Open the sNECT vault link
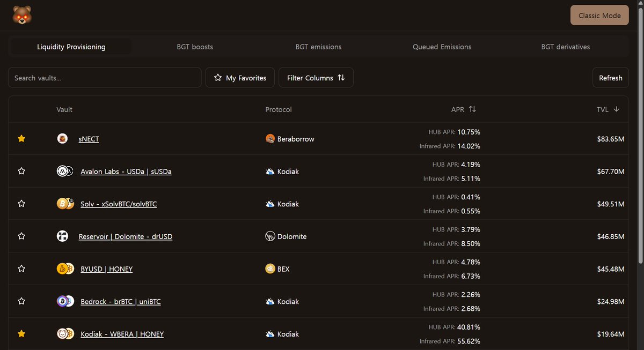This screenshot has width=644, height=350. (x=89, y=139)
